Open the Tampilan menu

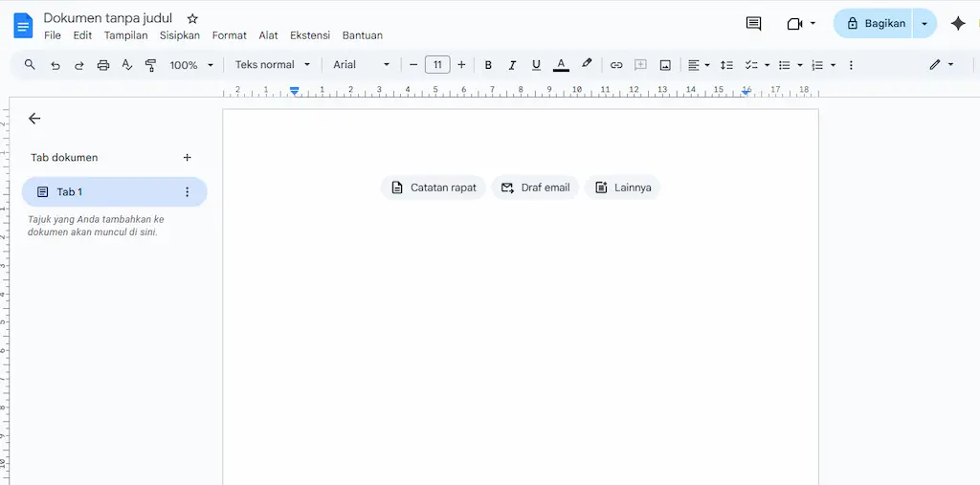pyautogui.click(x=125, y=35)
